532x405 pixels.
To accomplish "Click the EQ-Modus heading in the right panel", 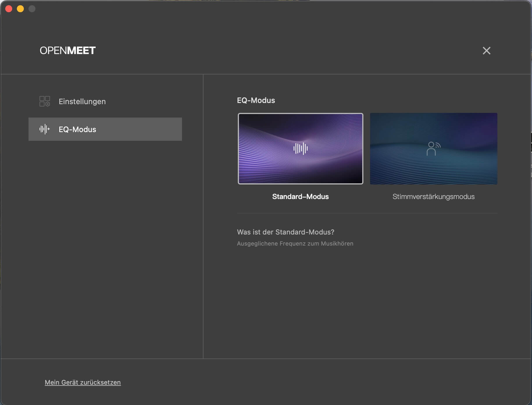I will tap(256, 100).
